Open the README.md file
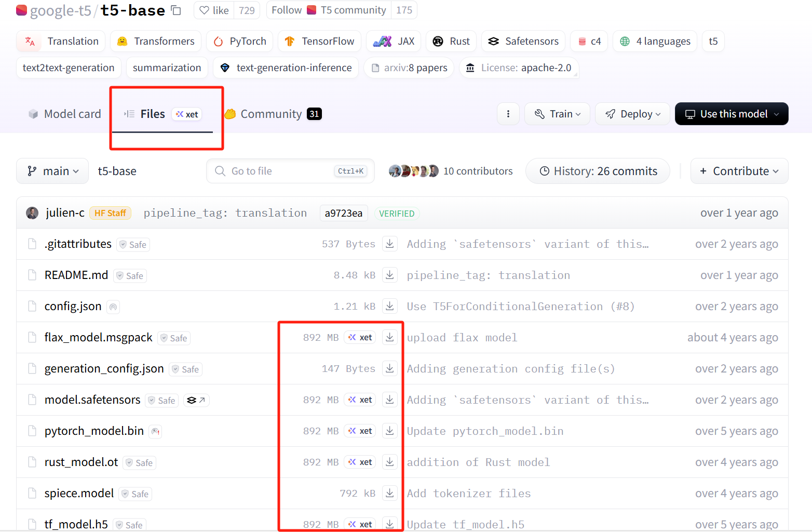The width and height of the screenshot is (812, 532). tap(76, 275)
